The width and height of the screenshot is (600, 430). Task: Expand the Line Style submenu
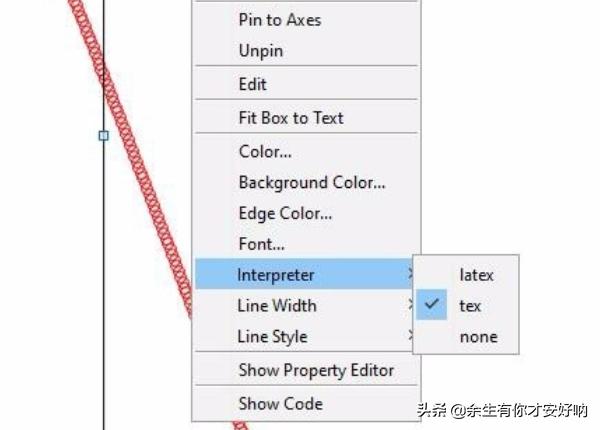pos(272,336)
